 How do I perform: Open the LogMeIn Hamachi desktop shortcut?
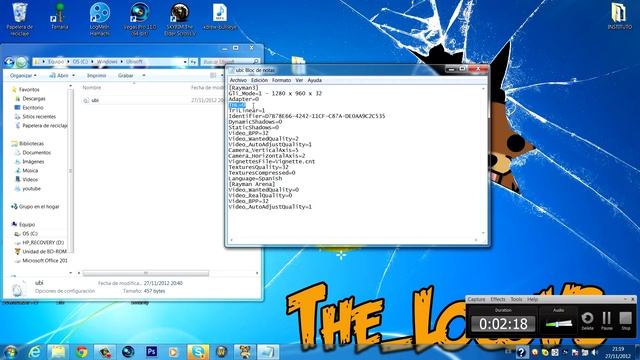pyautogui.click(x=100, y=19)
